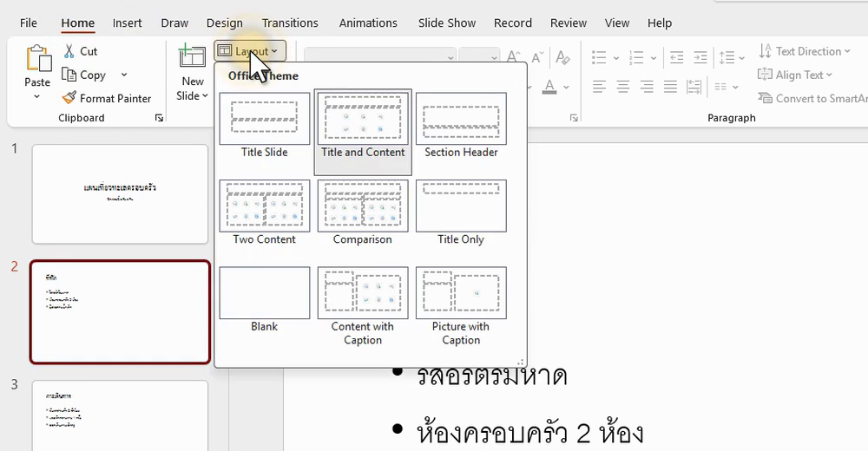Open the line spacing options
868x451 pixels.
[727, 57]
